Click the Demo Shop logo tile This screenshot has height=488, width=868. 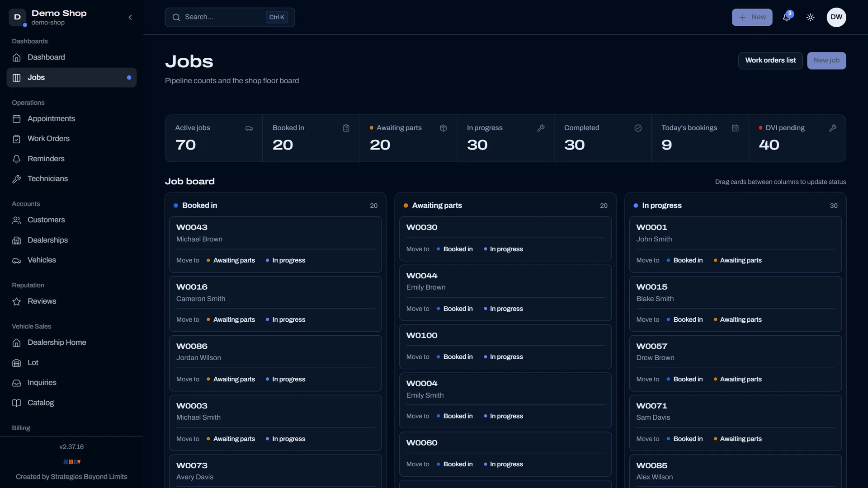tap(17, 17)
